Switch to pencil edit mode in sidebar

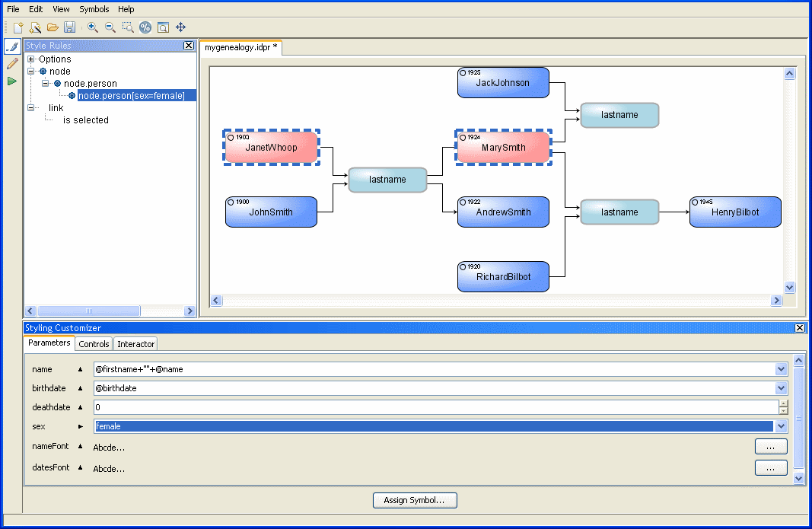(x=12, y=64)
